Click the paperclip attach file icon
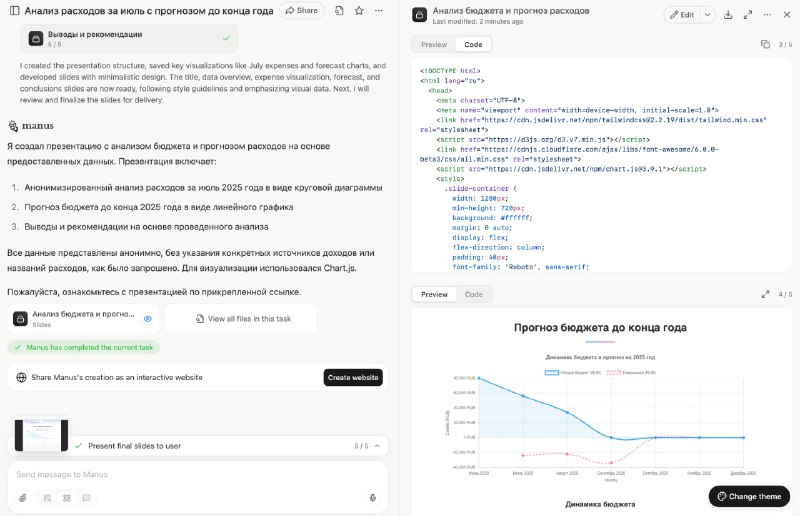This screenshot has height=516, width=800. (23, 497)
